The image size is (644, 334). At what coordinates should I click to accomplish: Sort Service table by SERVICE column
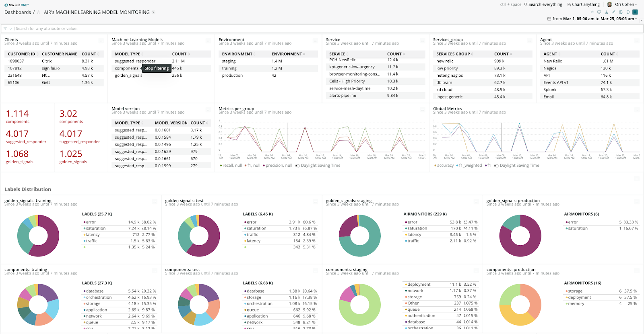point(339,54)
